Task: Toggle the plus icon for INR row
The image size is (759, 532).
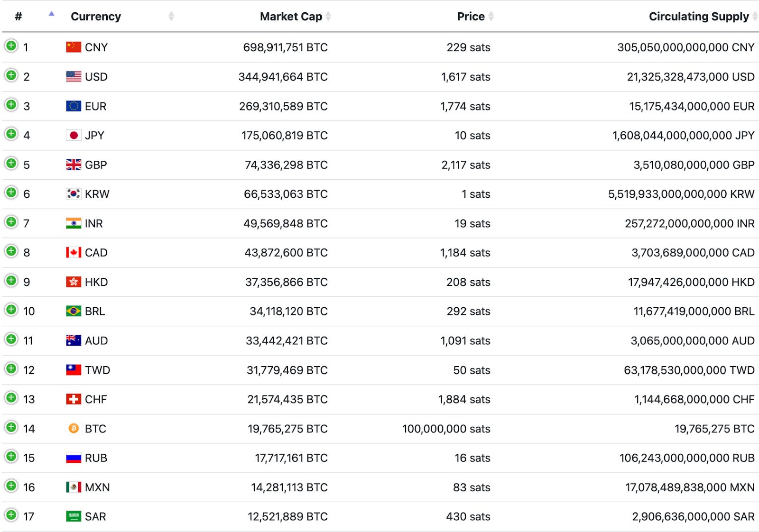Action: (11, 222)
